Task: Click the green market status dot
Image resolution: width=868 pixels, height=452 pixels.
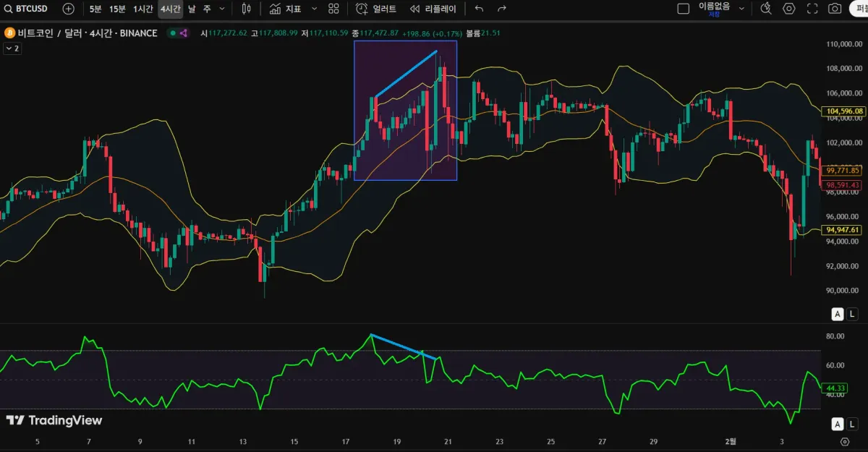Action: pos(172,33)
